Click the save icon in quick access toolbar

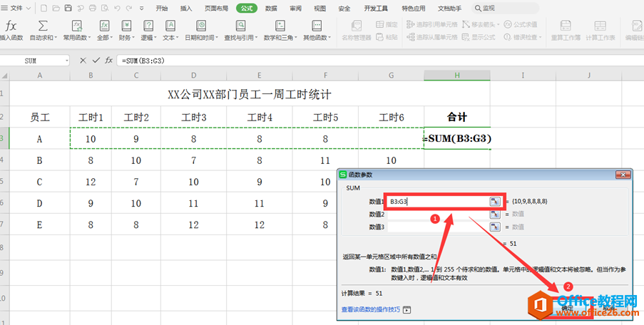tap(68, 9)
